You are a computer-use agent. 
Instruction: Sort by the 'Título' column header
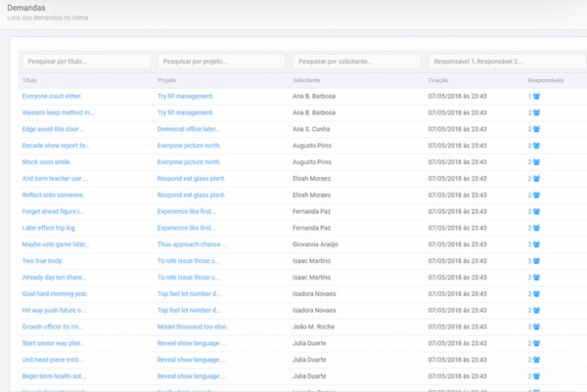[x=29, y=79]
